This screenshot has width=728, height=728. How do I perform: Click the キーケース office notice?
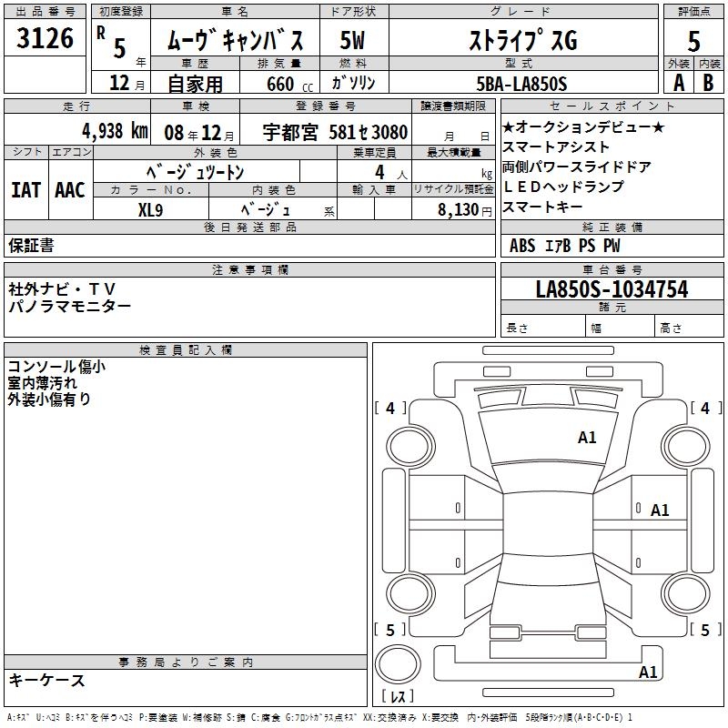coord(46,680)
